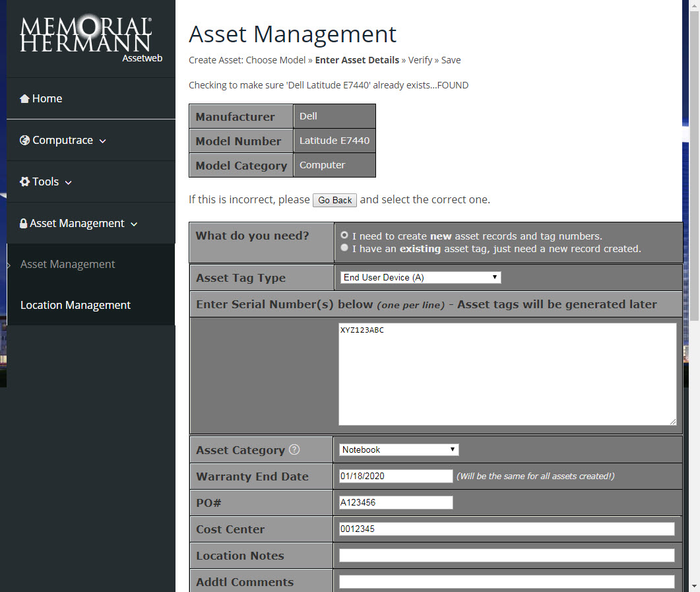This screenshot has width=700, height=592.
Task: Click the Computrace globe icon
Action: click(24, 140)
